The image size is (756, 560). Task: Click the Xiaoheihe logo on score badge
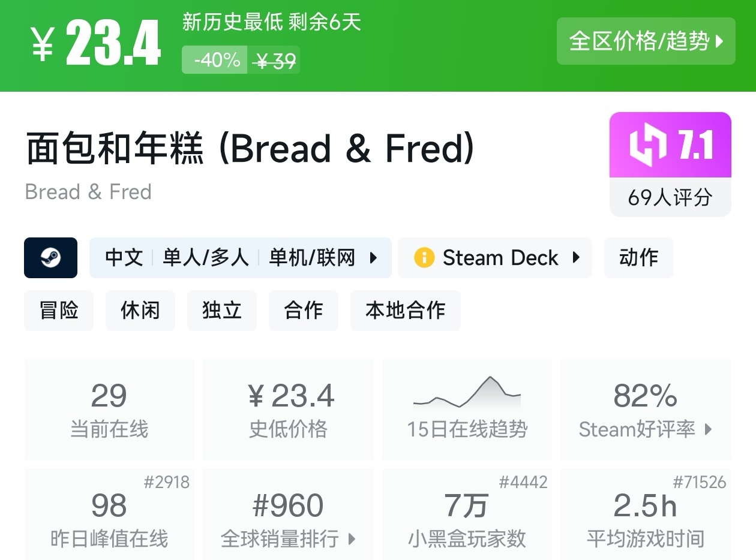click(x=648, y=145)
